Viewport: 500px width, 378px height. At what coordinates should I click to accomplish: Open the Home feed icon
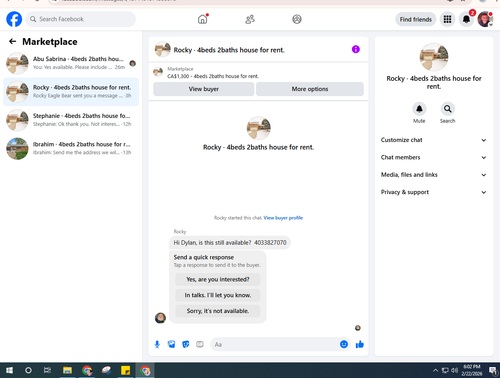click(x=202, y=19)
